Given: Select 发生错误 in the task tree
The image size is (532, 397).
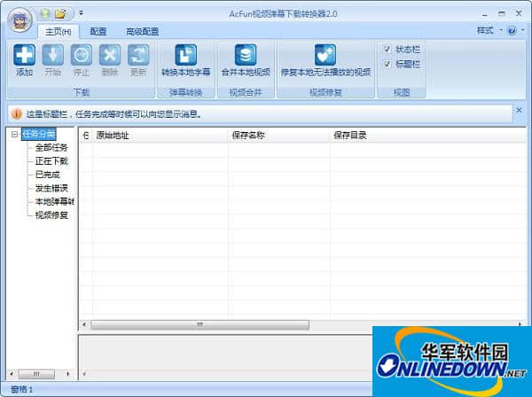Looking at the screenshot, I should (x=51, y=188).
